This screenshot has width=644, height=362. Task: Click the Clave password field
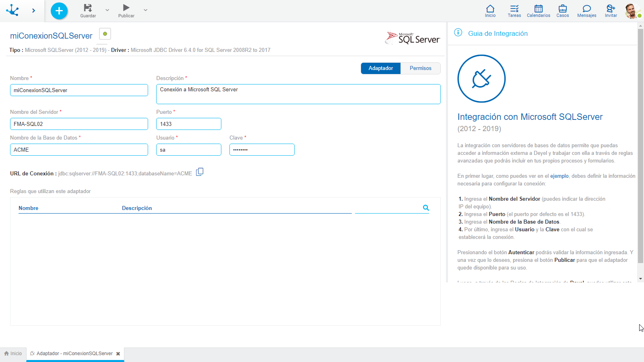click(262, 150)
